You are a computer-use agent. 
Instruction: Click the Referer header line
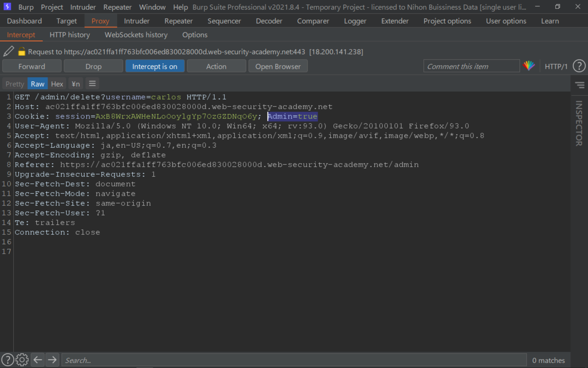217,164
